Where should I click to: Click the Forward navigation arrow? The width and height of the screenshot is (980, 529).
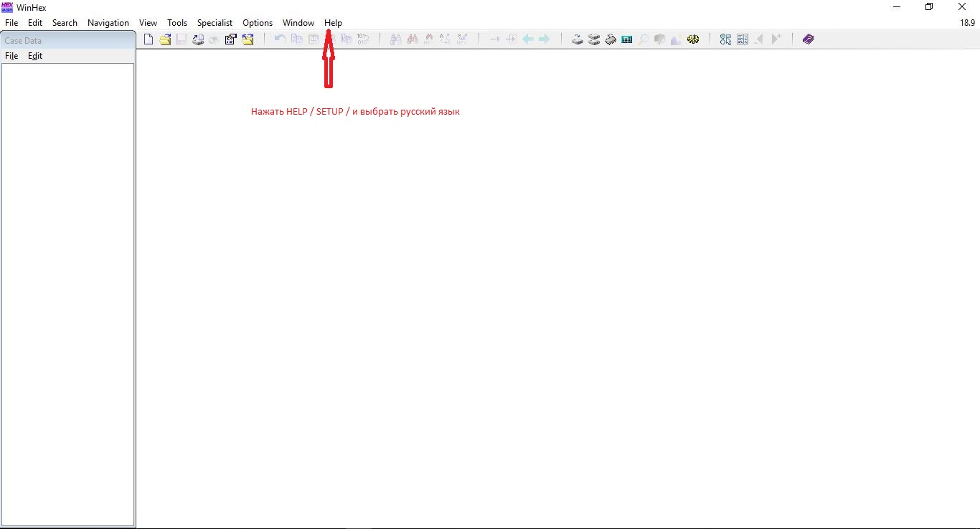coord(544,39)
